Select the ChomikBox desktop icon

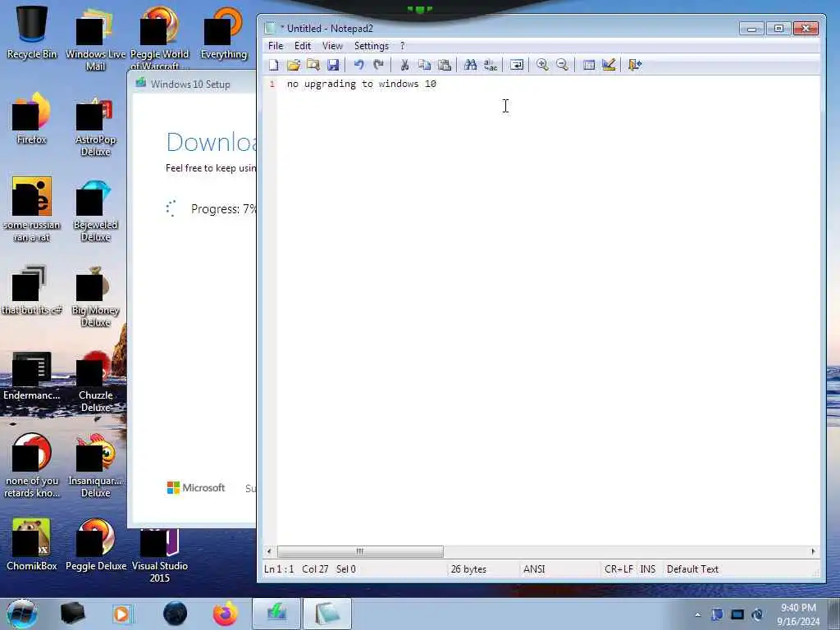(32, 545)
